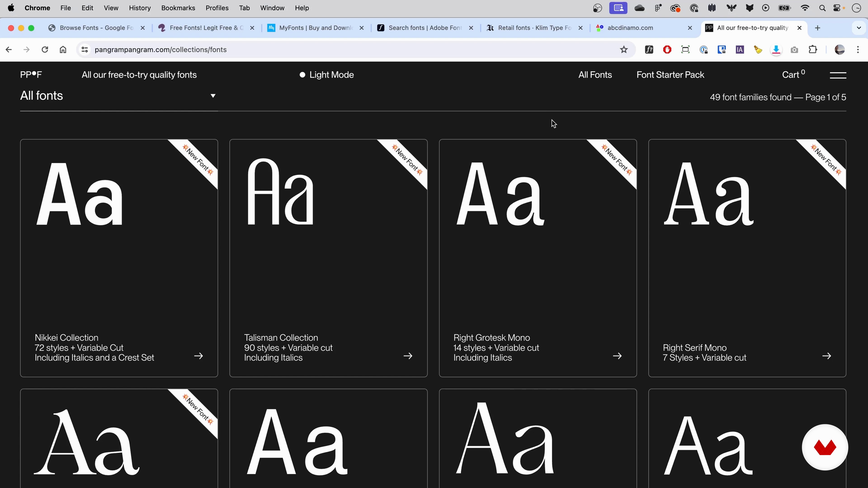The image size is (868, 488).
Task: Open Wi-Fi status in menu bar
Action: click(805, 8)
